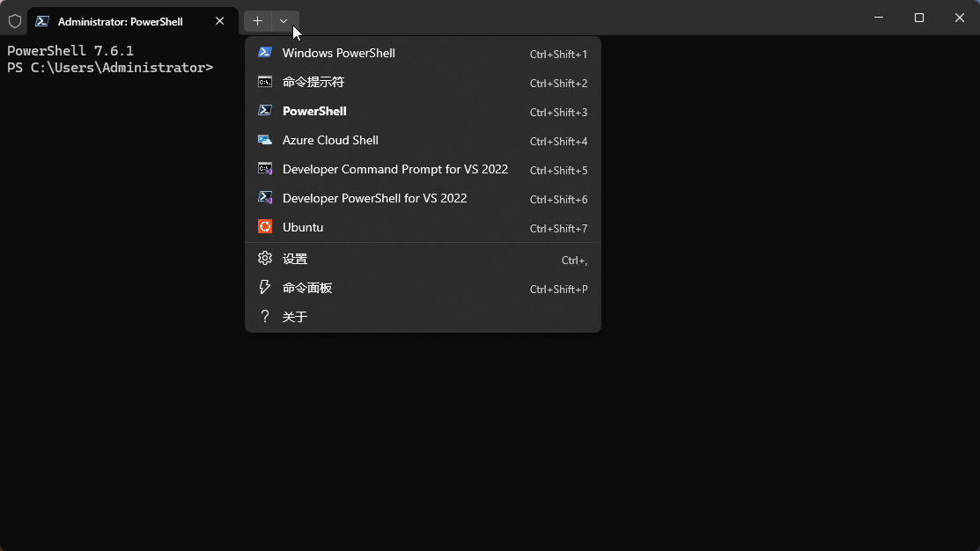Click the 'PowerShell 7.6.1' version text
The width and height of the screenshot is (980, 551).
[x=70, y=50]
